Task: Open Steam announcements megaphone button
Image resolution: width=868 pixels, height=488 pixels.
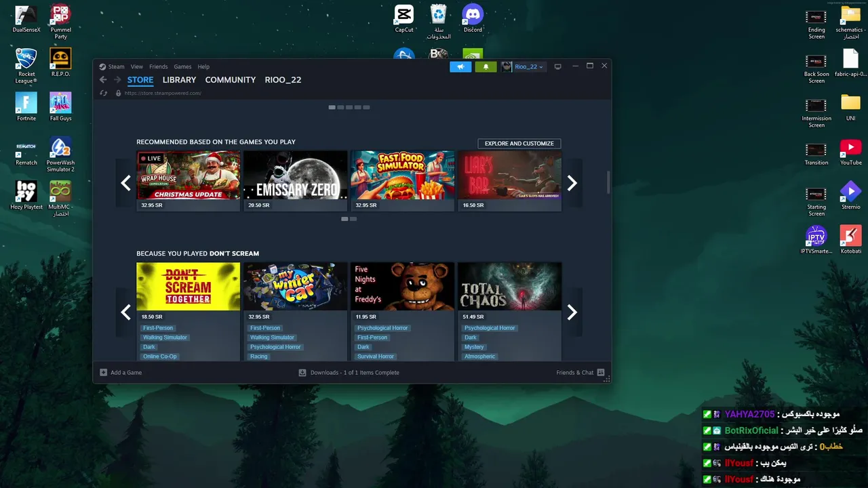Action: coord(460,66)
